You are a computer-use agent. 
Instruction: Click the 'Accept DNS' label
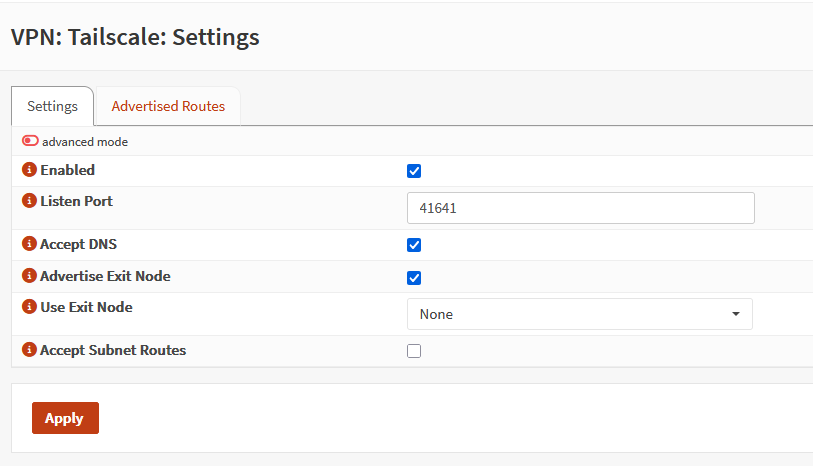[x=79, y=244]
